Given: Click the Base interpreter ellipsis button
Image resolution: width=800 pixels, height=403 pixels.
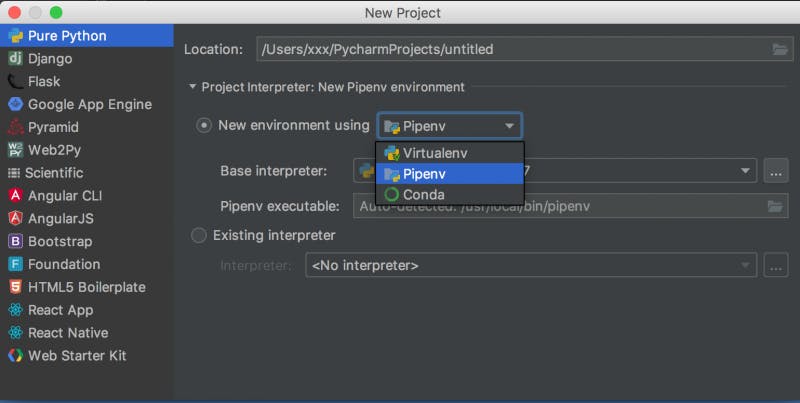Looking at the screenshot, I should pos(776,172).
